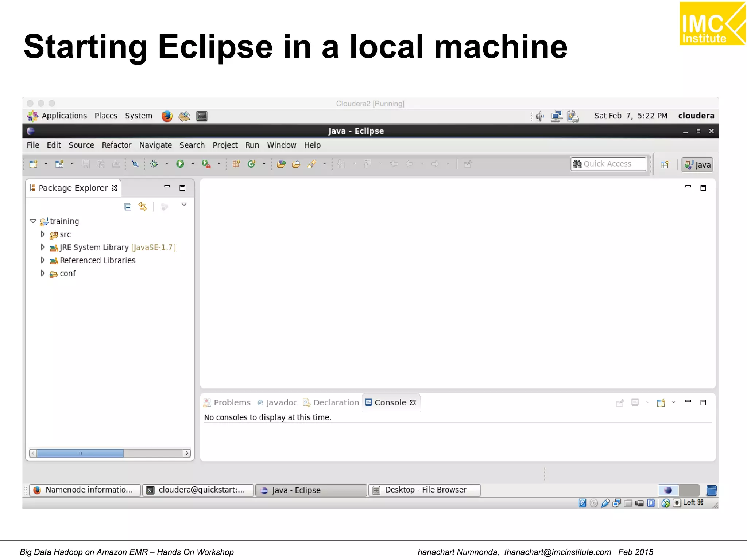Switch to the Java perspective button

[697, 165]
